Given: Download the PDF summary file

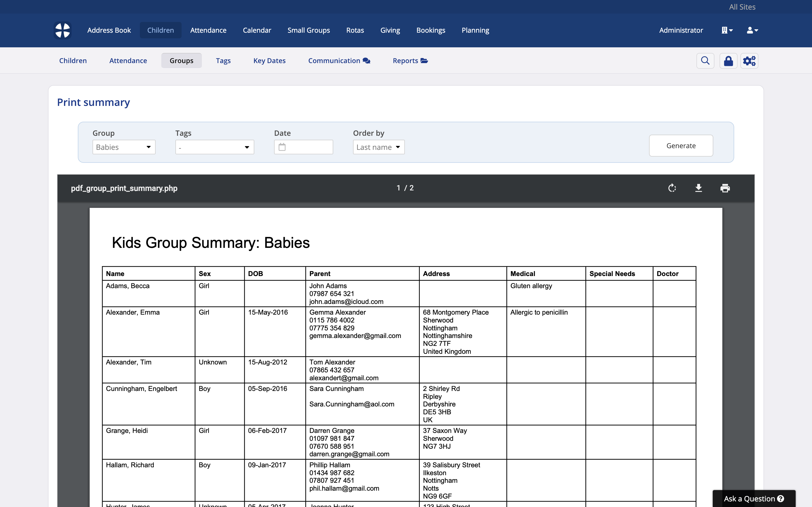Looking at the screenshot, I should (698, 188).
